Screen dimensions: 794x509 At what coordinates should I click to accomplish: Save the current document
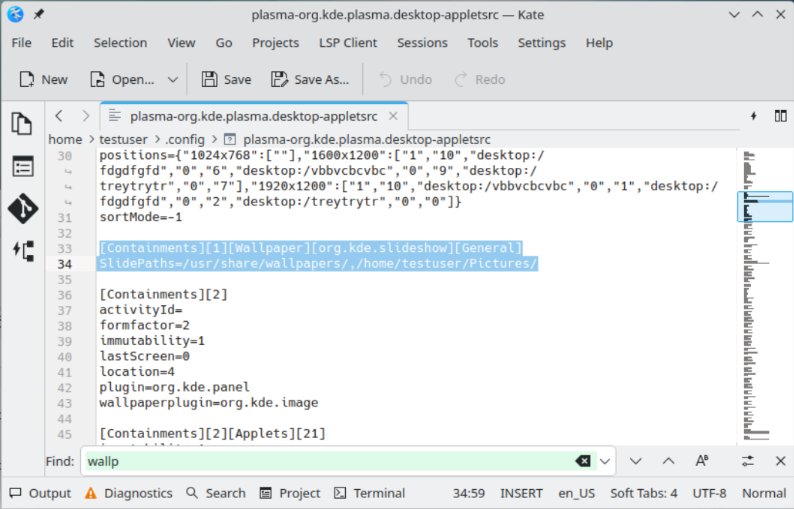[x=226, y=80]
